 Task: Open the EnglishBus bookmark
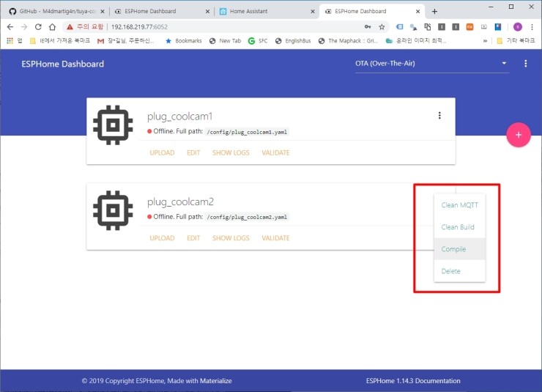pyautogui.click(x=293, y=41)
